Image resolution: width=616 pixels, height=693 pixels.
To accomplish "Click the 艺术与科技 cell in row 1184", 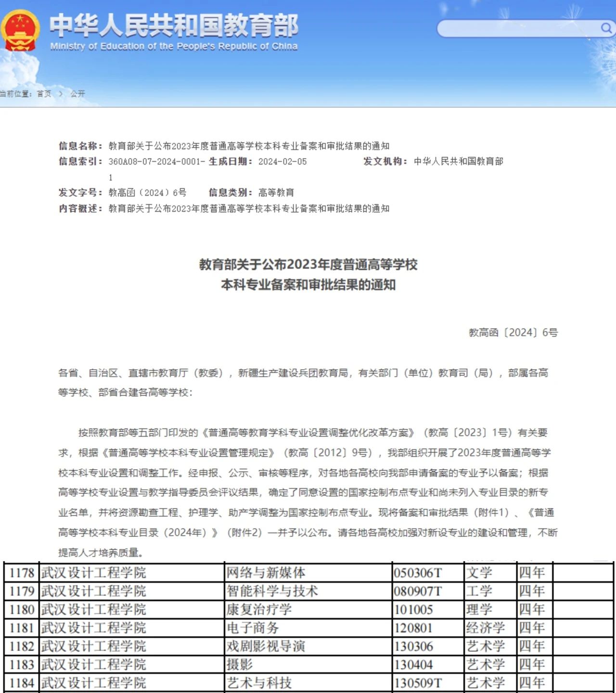I will [x=259, y=682].
